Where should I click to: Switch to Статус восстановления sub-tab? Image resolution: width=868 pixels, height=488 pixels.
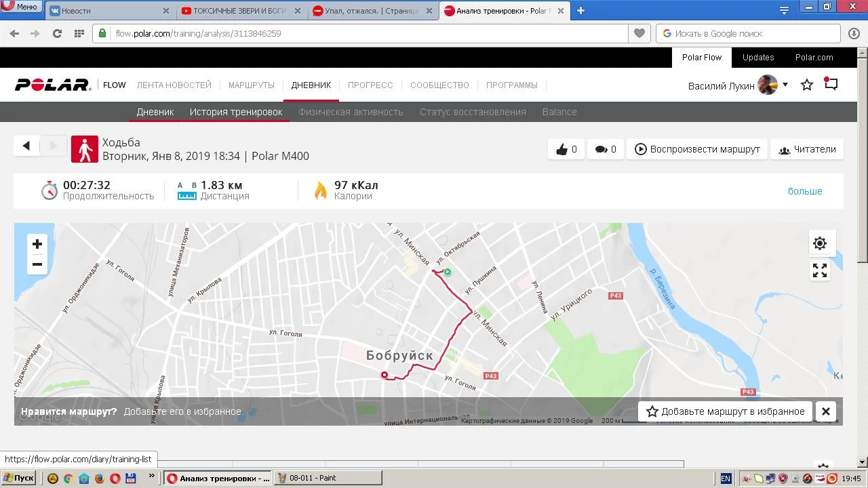coord(473,112)
